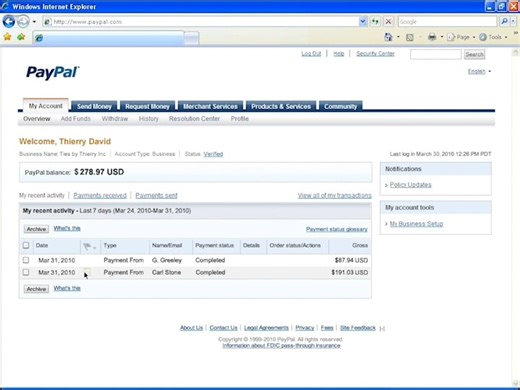This screenshot has height=390, width=520.
Task: Switch to the Request Money tab
Action: (x=147, y=106)
